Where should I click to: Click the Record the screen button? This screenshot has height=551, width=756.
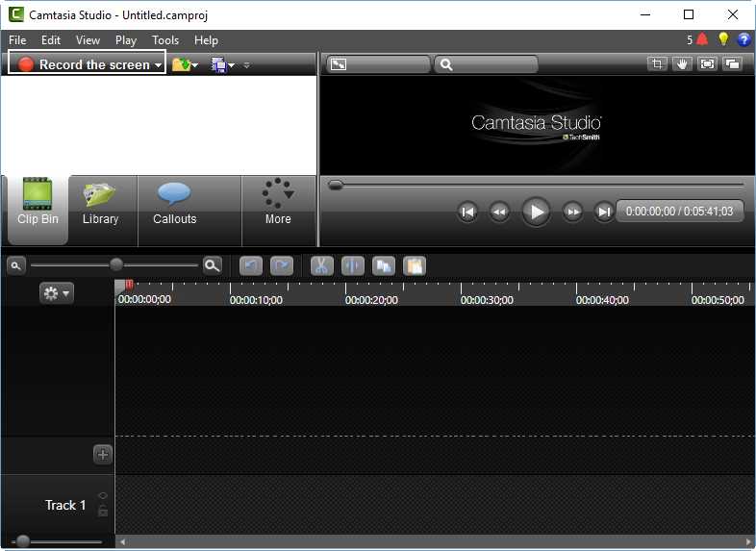click(87, 63)
